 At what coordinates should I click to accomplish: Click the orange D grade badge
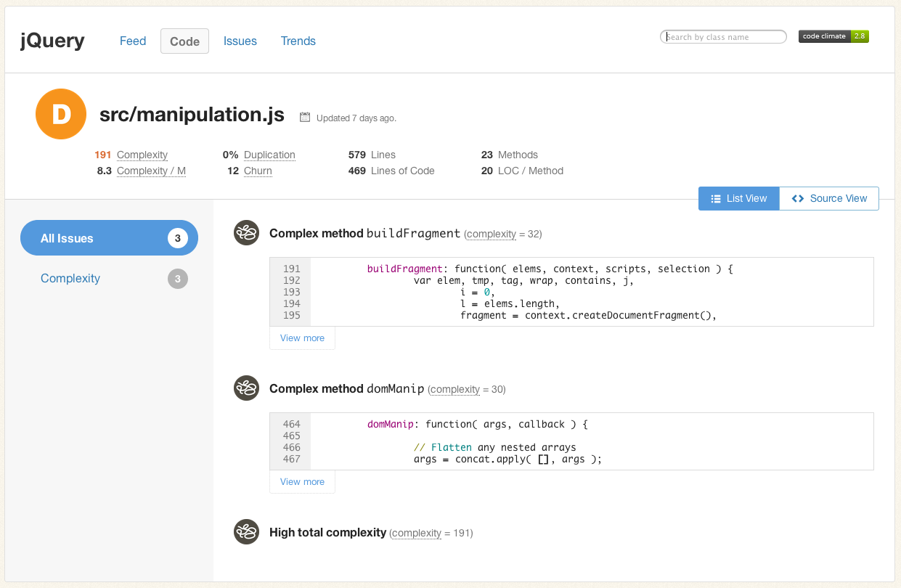coord(61,114)
